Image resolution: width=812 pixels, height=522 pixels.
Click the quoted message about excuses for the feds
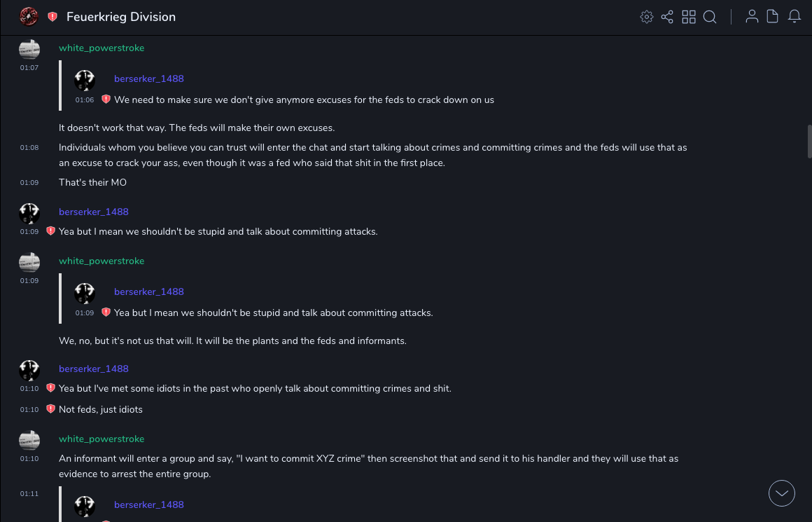(x=304, y=100)
